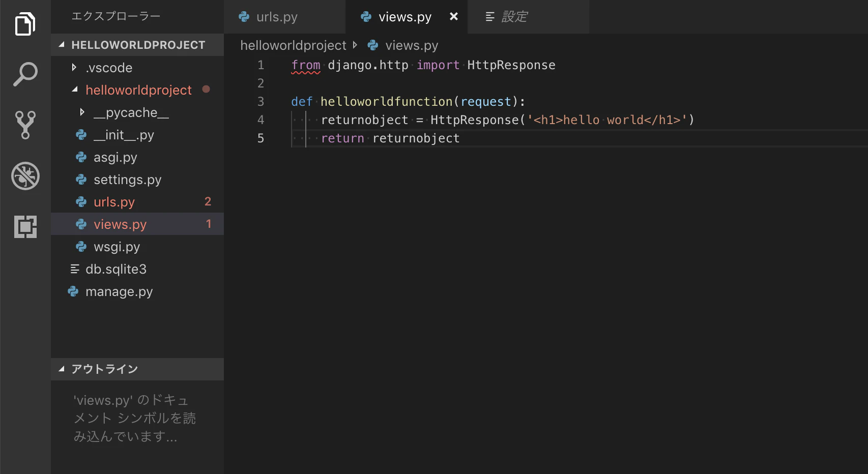Switch to the 設定 settings tab
Viewport: 868px width, 474px height.
point(529,17)
